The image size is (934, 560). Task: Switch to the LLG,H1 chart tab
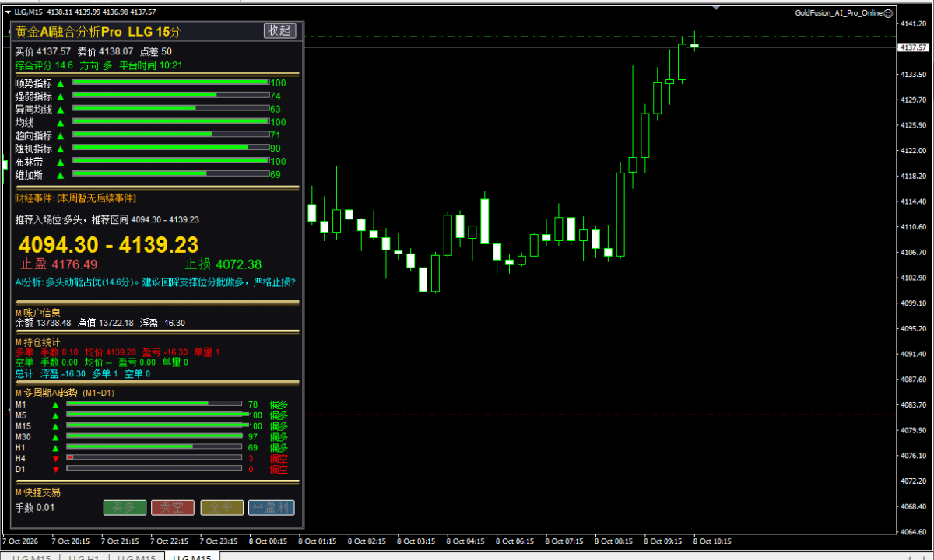[x=83, y=556]
